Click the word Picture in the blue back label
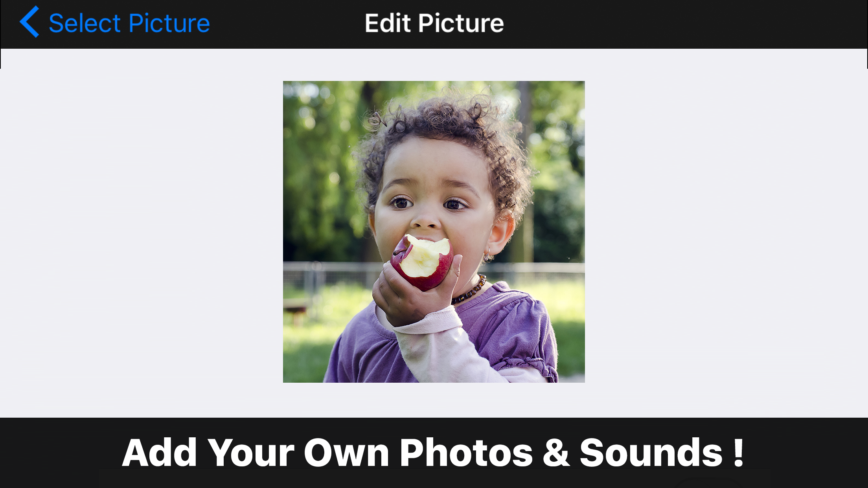The height and width of the screenshot is (488, 868). (x=169, y=23)
